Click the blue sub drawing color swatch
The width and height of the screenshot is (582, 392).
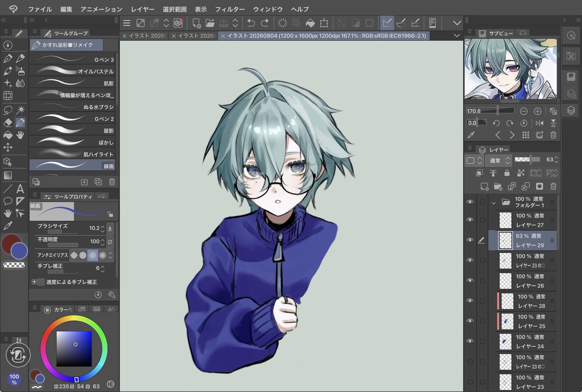tap(19, 251)
